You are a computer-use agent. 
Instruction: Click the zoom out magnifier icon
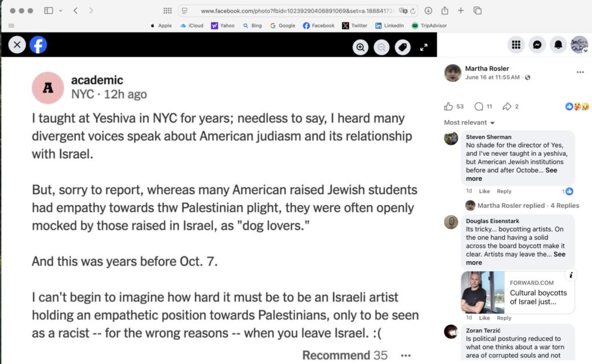(x=382, y=47)
